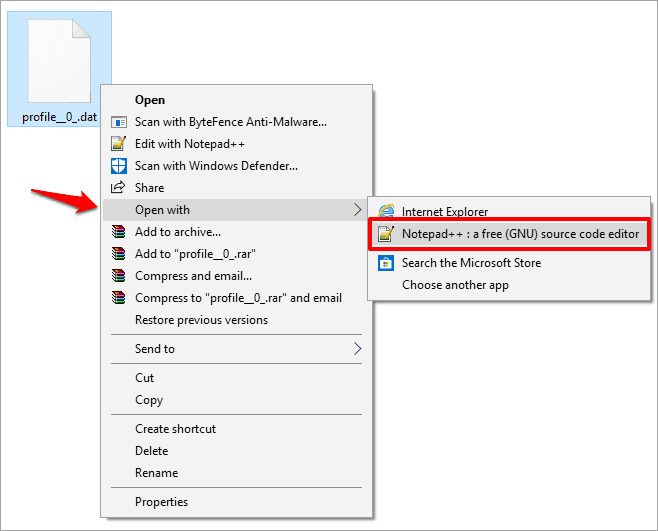This screenshot has width=658, height=531.
Task: Select Choose another app option
Action: click(x=455, y=285)
